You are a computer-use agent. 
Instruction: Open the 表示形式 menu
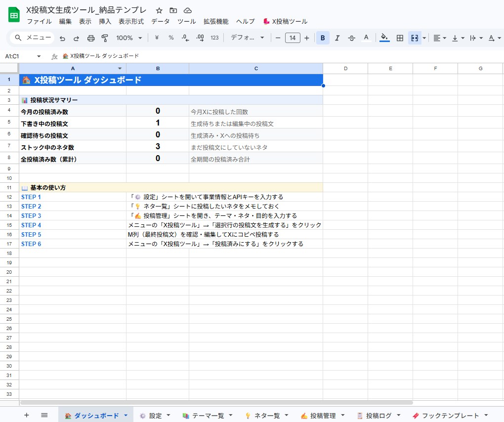[131, 22]
